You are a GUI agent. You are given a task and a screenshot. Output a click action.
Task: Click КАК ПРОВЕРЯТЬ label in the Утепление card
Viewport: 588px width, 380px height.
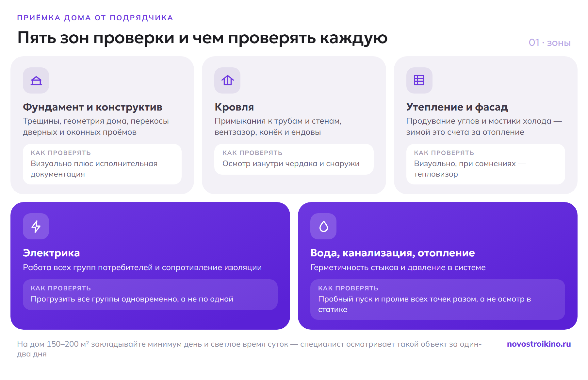click(x=444, y=153)
